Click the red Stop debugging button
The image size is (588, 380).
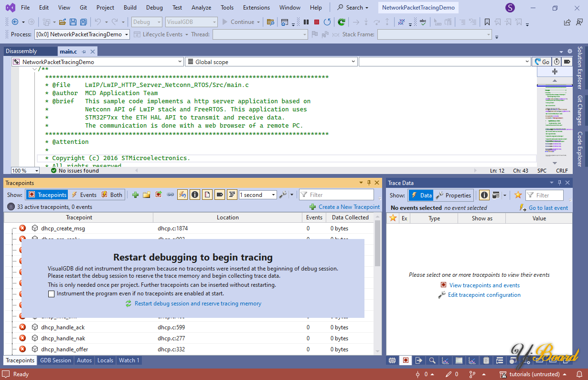(317, 22)
